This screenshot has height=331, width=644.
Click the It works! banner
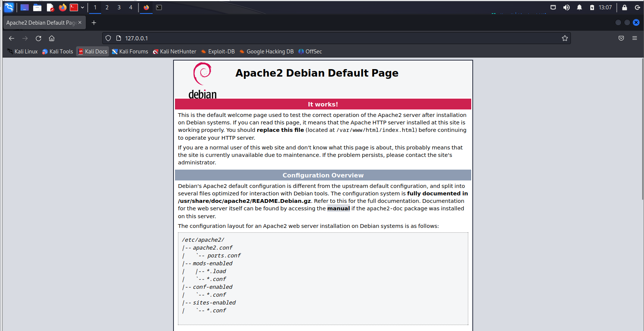[323, 104]
